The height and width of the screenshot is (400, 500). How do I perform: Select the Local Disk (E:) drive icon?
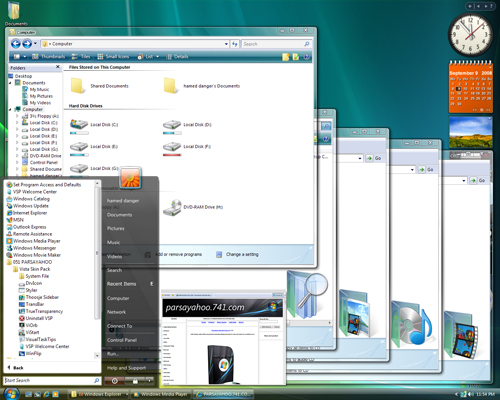[79, 147]
